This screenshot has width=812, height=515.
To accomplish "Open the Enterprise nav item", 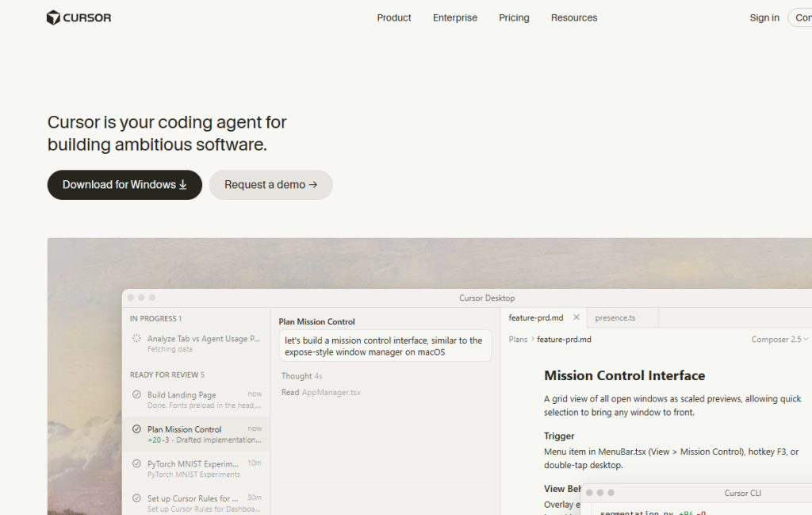I will [454, 17].
